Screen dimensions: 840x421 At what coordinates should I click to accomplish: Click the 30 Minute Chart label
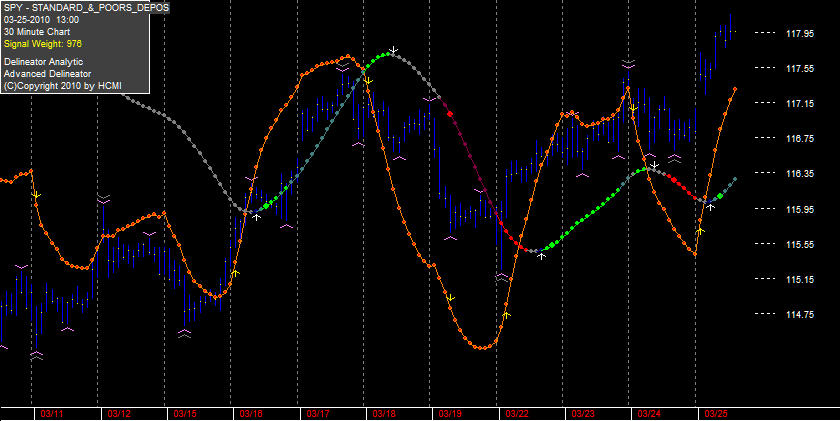coord(36,32)
